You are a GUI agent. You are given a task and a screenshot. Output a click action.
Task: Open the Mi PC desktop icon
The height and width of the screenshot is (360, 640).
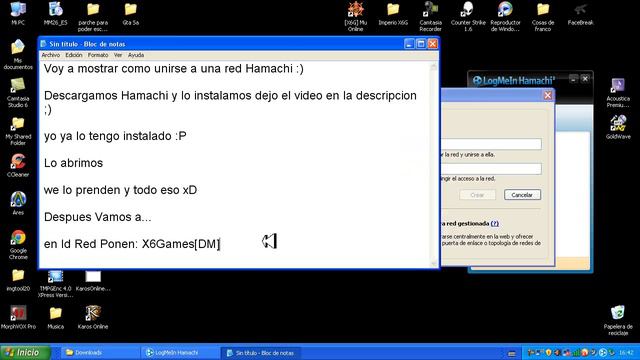[18, 13]
